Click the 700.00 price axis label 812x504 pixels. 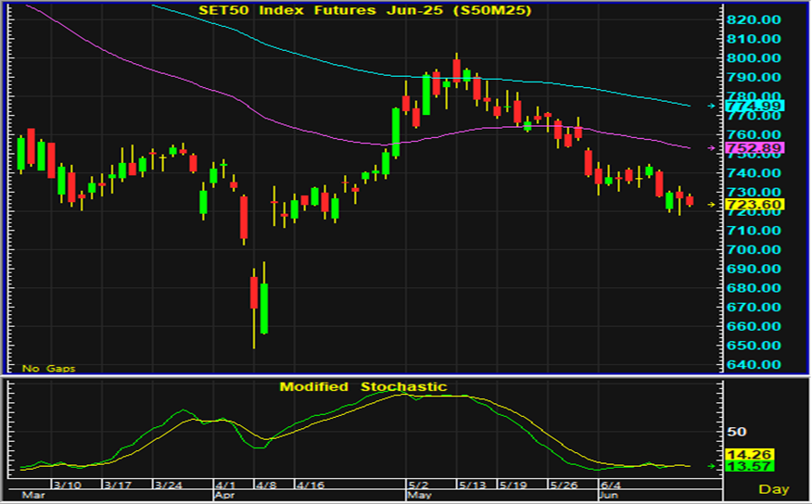[754, 249]
